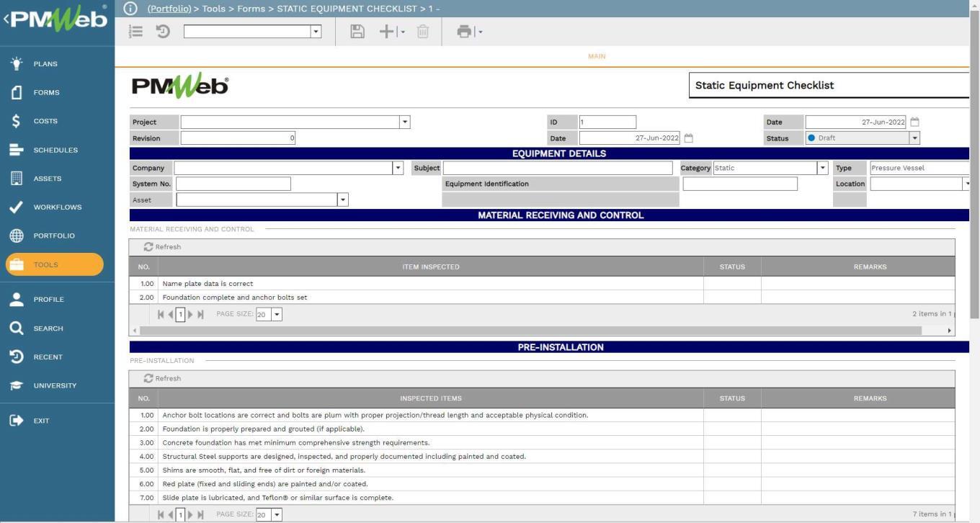980x523 pixels.
Task: Open the Assets module
Action: pos(48,178)
